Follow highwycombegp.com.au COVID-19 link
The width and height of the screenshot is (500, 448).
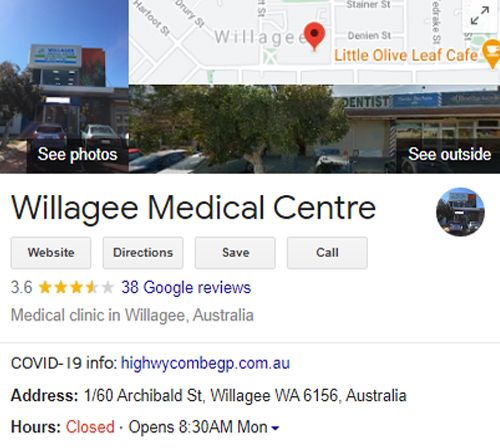205,363
